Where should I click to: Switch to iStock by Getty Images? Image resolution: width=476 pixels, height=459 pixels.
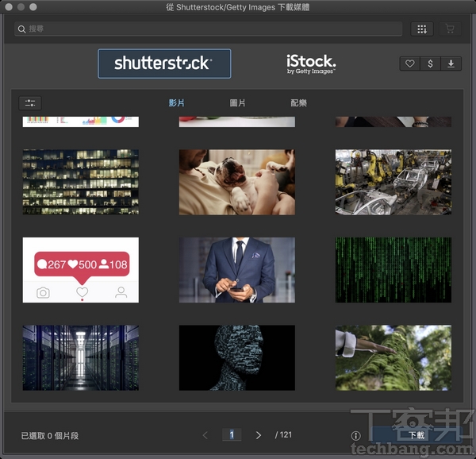pyautogui.click(x=311, y=64)
